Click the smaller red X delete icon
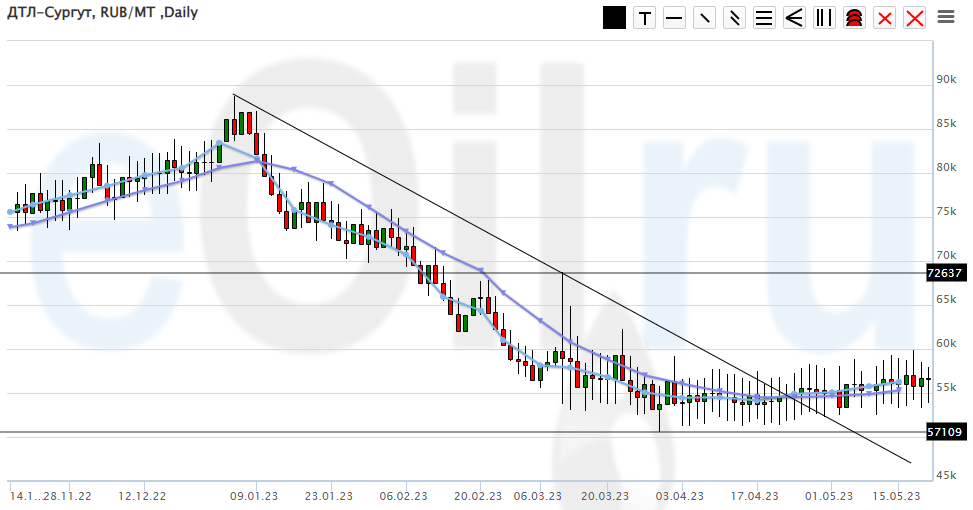Viewport: 973px width, 510px height. coord(885,18)
